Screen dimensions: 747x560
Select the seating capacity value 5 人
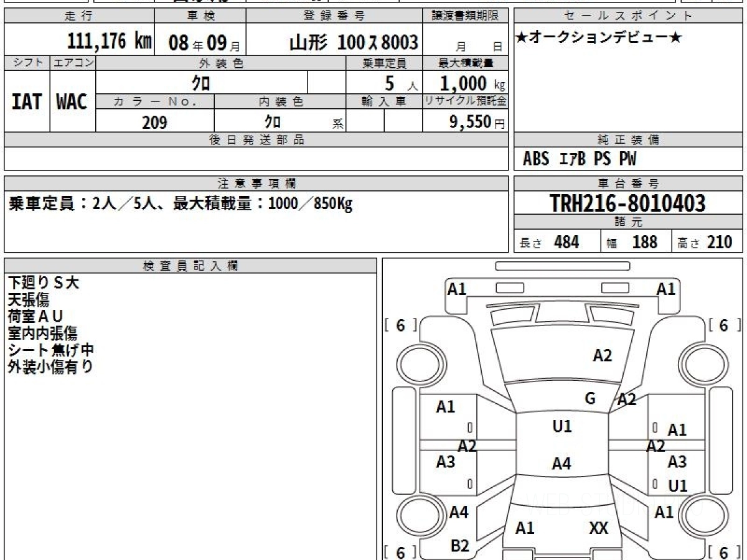tap(401, 83)
